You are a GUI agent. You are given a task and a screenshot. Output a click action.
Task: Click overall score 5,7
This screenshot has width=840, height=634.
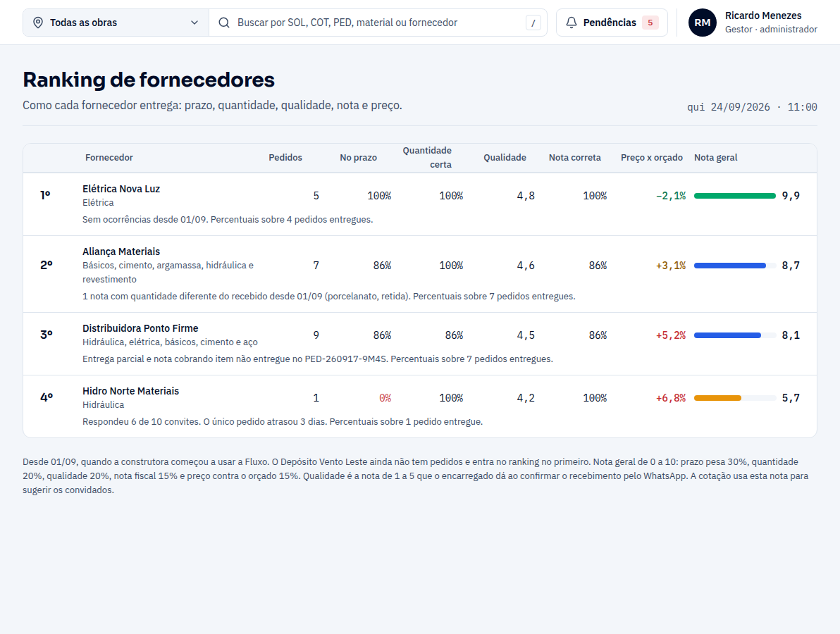coord(791,398)
